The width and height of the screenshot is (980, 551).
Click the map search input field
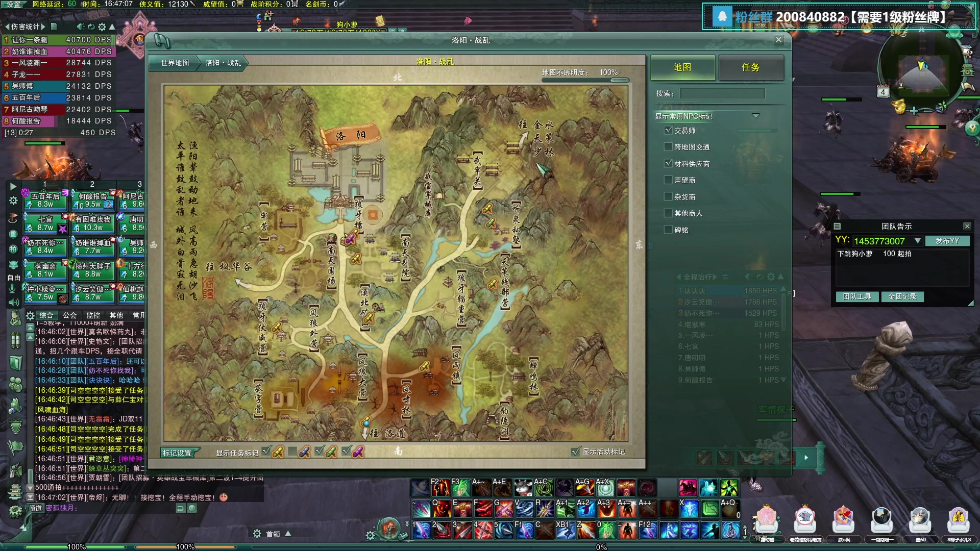coord(722,93)
